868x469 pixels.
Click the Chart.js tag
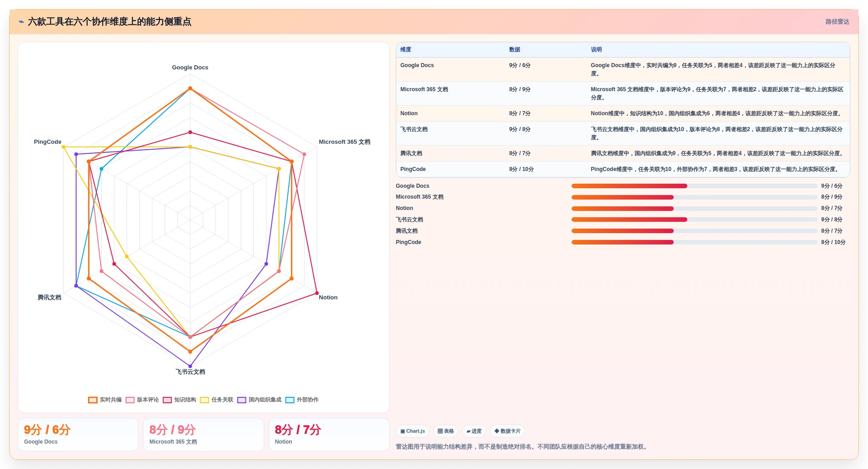413,431
